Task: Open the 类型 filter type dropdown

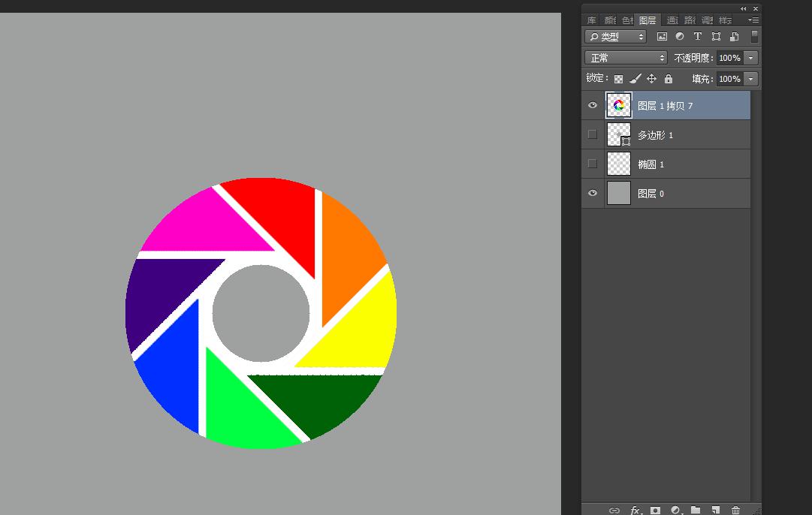Action: pyautogui.click(x=616, y=36)
